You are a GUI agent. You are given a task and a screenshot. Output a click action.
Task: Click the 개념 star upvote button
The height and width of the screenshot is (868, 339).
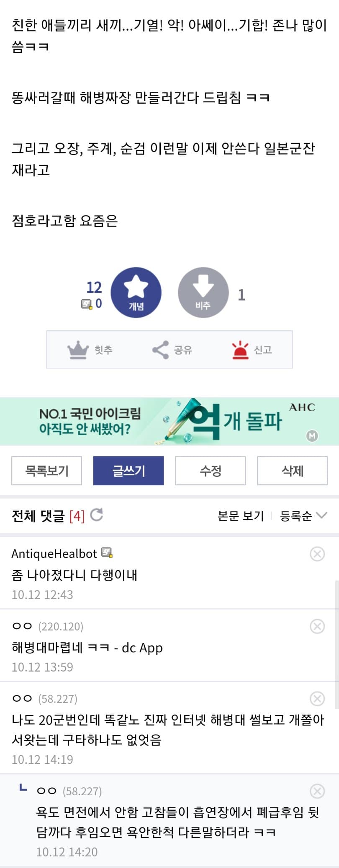[x=136, y=292]
